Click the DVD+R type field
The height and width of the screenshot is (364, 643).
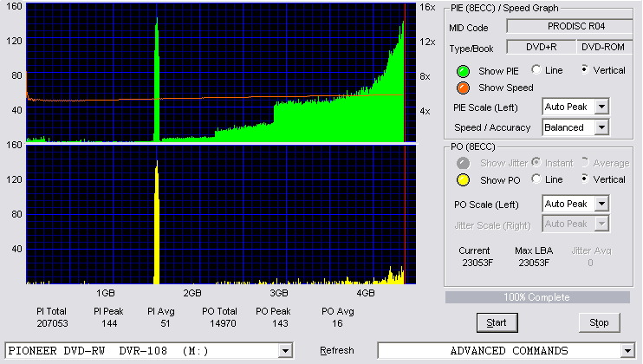pos(542,47)
